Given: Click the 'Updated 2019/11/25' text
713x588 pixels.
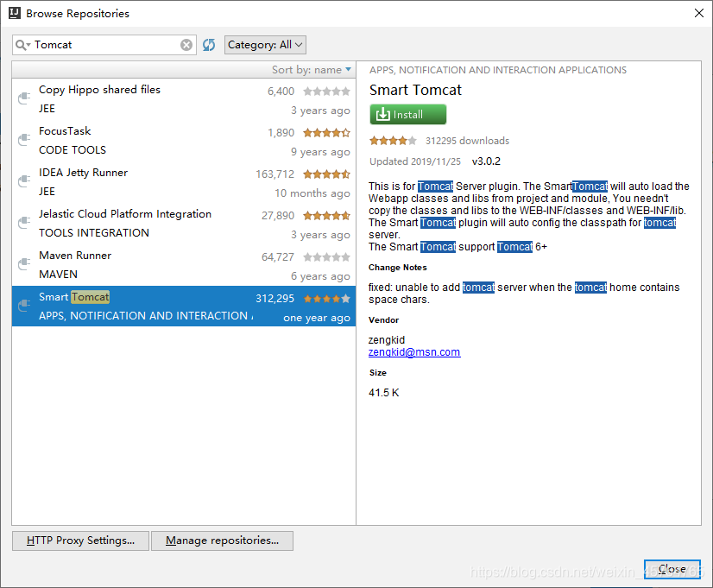Looking at the screenshot, I should pyautogui.click(x=414, y=161).
